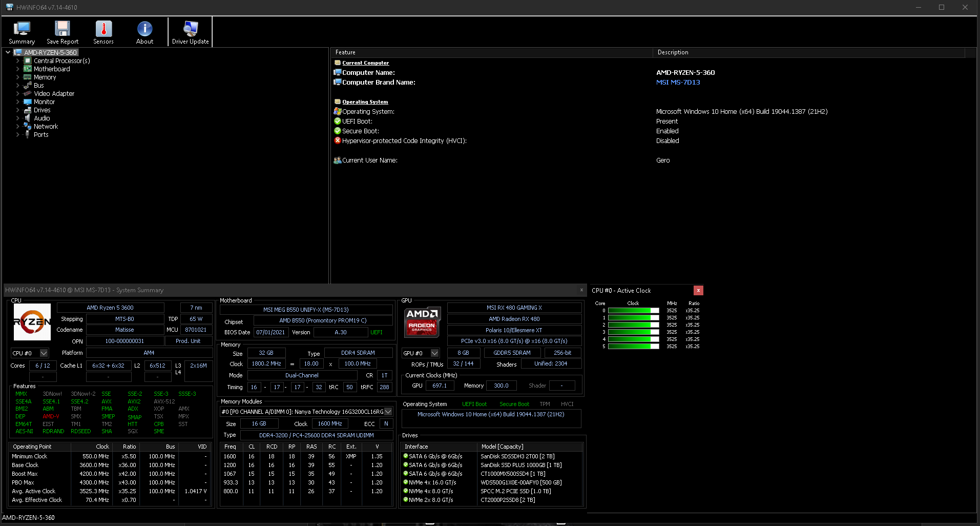980x526 pixels.
Task: Expand the Central Processor(s) node
Action: click(18, 60)
